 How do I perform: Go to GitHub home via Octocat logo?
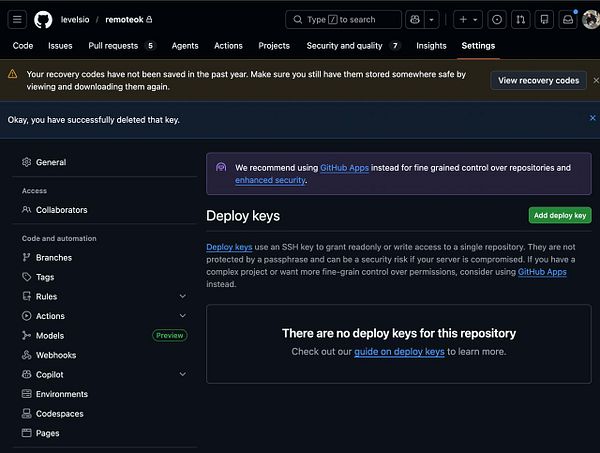43,20
